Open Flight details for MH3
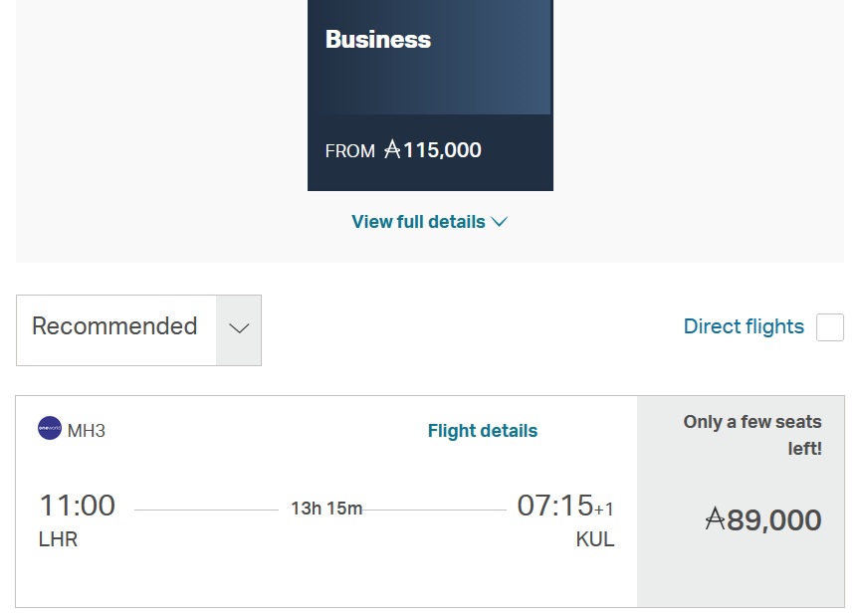854x616 pixels. coord(482,431)
